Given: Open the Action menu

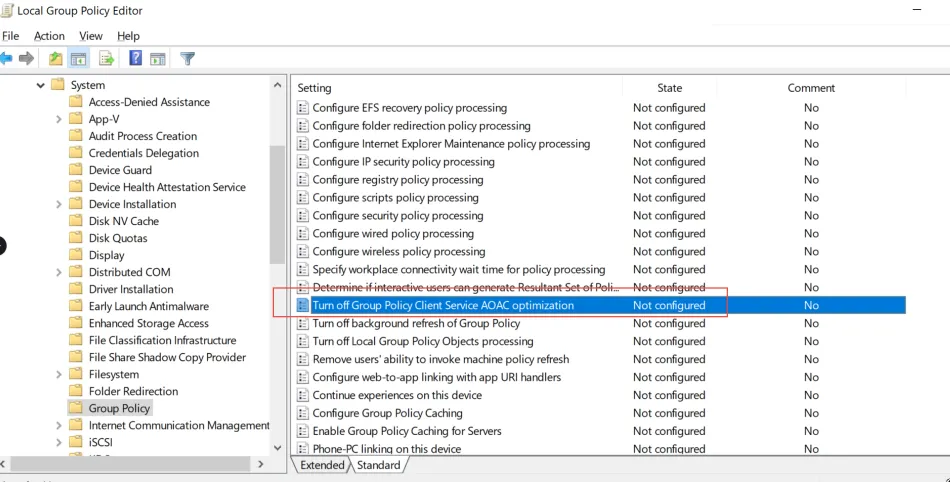Looking at the screenshot, I should (49, 36).
